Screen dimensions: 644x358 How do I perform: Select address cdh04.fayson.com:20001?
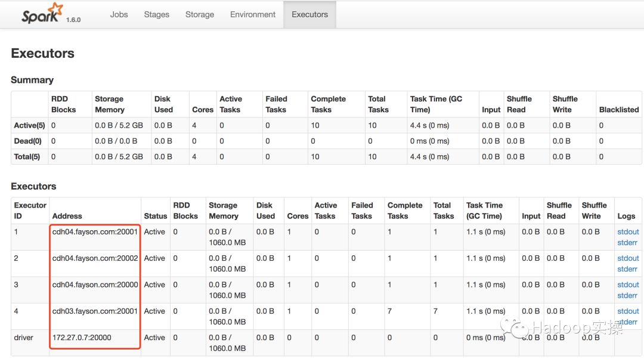pyautogui.click(x=95, y=232)
